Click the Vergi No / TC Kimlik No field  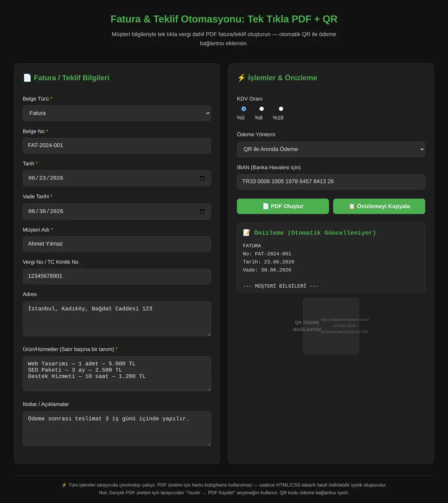coord(117,276)
